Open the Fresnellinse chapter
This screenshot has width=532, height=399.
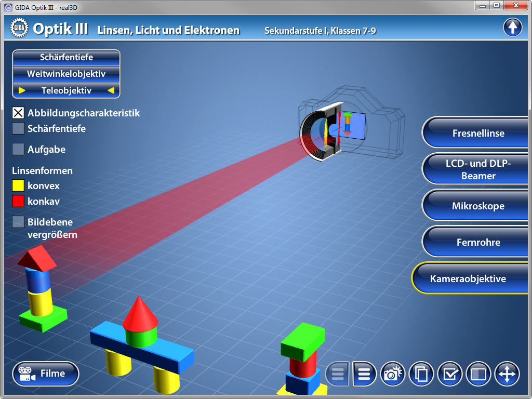(478, 133)
